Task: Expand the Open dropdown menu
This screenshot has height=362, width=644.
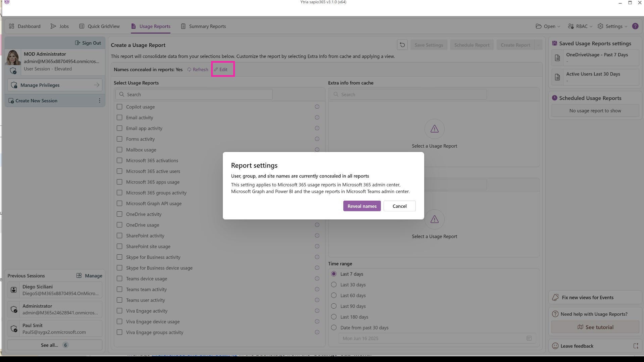Action: click(x=548, y=26)
